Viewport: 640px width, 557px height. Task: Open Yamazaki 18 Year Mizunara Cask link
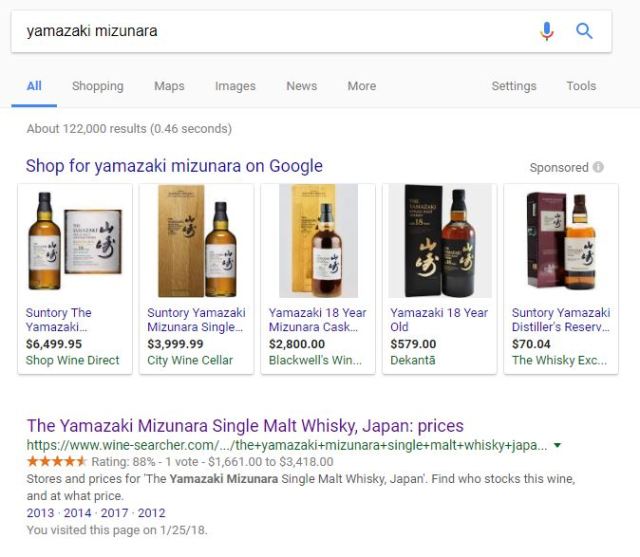pos(318,320)
